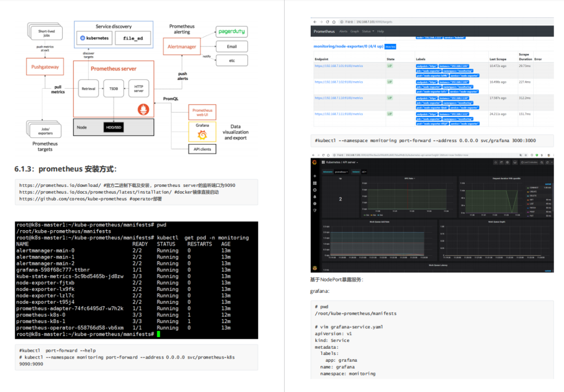Click the API clients box in diagram
This screenshot has height=392, width=564.
click(202, 149)
